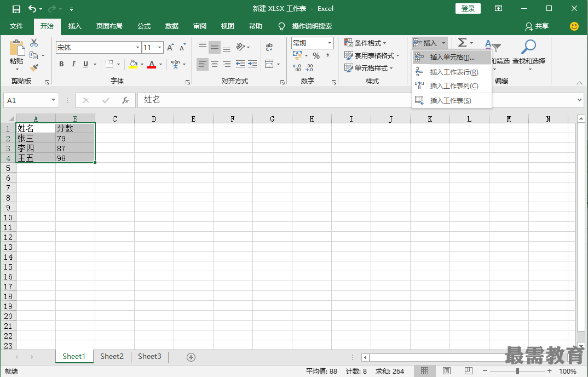This screenshot has height=377, width=588.
Task: Choose 插入工作表列 menu item
Action: (452, 86)
